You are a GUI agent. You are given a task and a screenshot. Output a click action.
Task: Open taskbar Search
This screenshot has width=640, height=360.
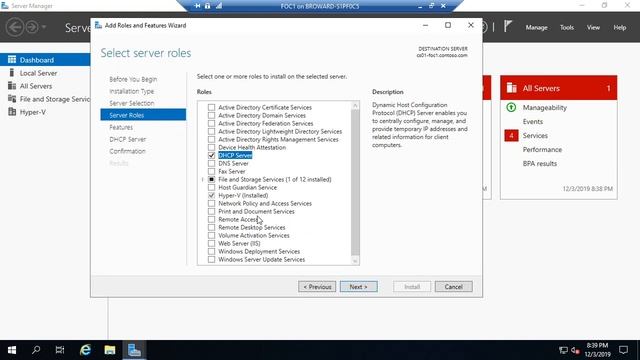pos(36,350)
